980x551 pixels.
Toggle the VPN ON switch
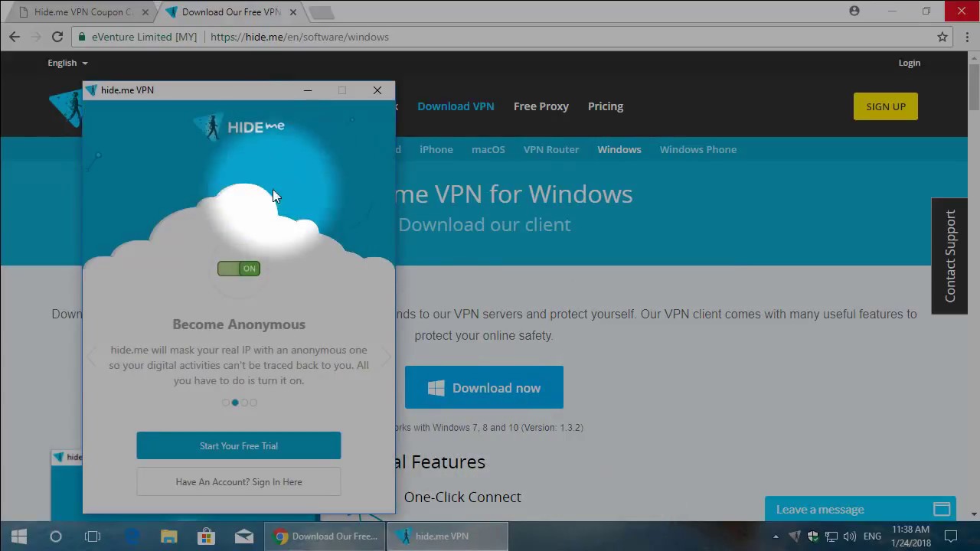click(239, 269)
